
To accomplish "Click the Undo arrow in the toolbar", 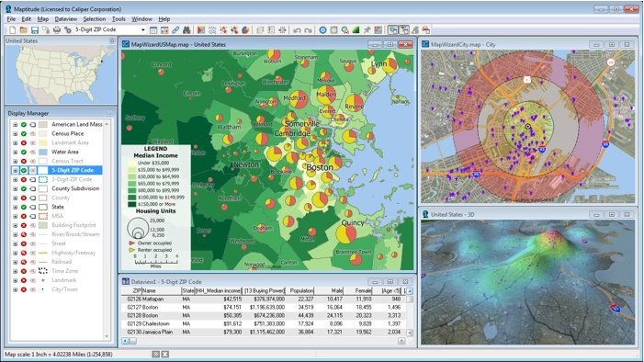I will pyautogui.click(x=297, y=30).
